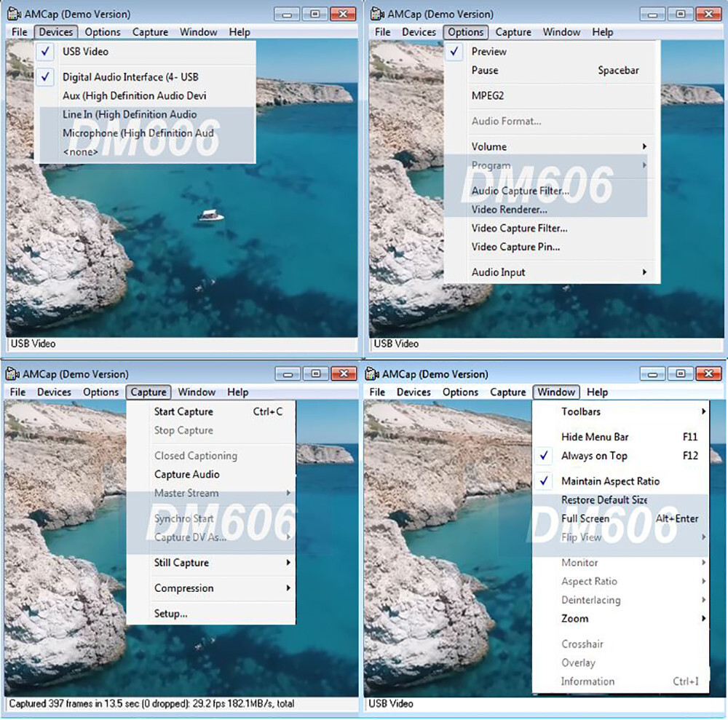Screen dimensions: 728x720
Task: Expand the Audio Input submenu
Action: point(644,272)
